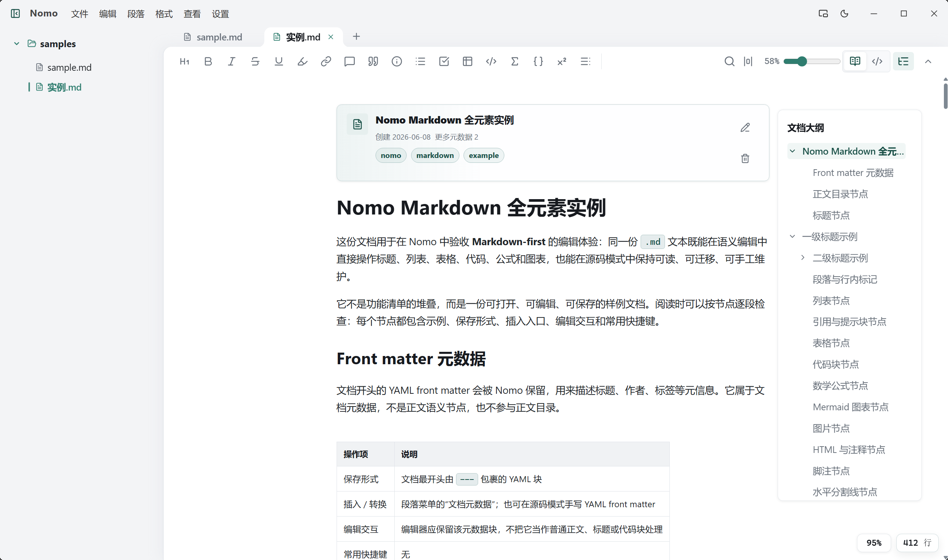Click the nomo tag

(x=391, y=155)
